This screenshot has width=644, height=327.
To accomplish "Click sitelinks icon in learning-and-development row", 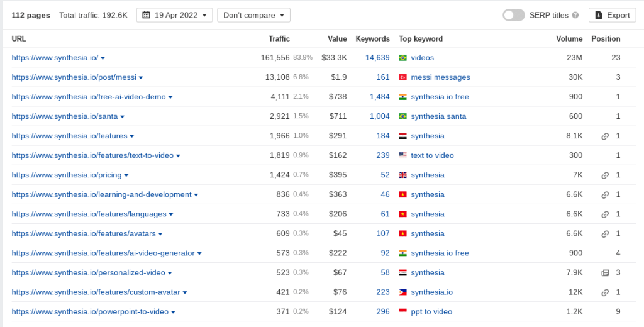I will [605, 195].
